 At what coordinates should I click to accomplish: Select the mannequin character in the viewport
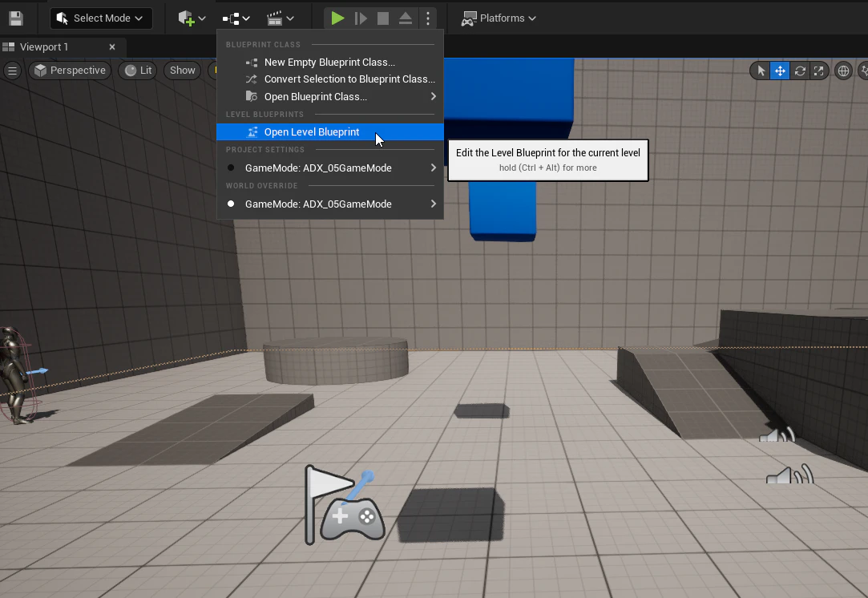14,375
